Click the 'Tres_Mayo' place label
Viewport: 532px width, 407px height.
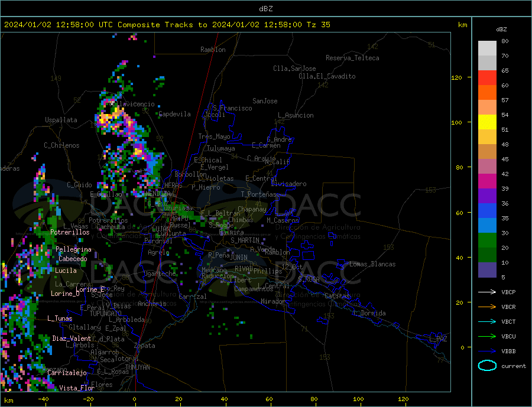point(214,136)
